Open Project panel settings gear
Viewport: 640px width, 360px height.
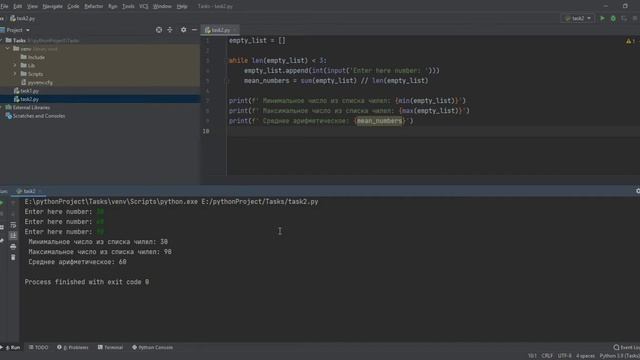click(x=183, y=30)
